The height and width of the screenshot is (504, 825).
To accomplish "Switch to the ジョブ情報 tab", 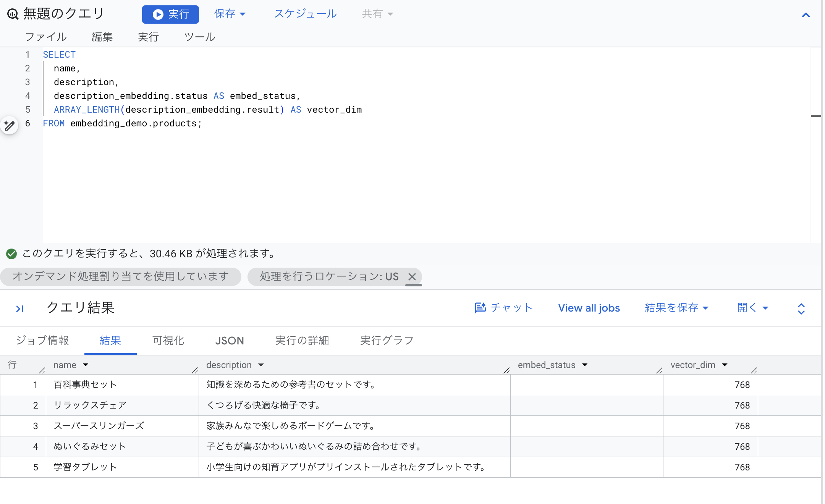I will [42, 341].
